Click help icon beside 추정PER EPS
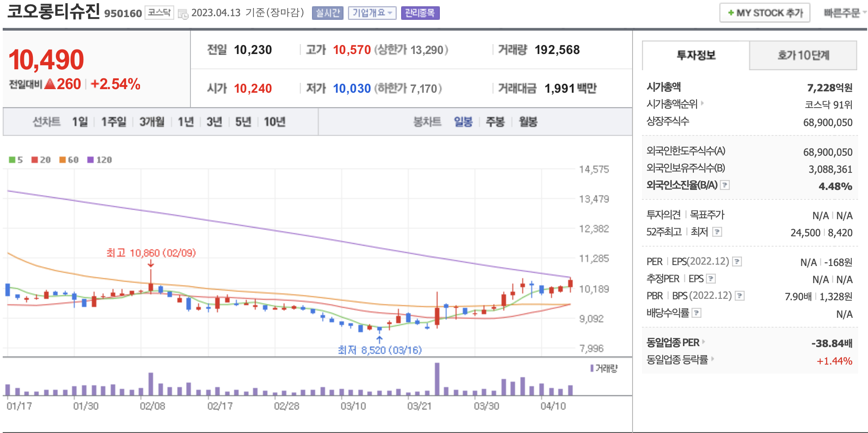868x433 pixels. click(x=711, y=279)
